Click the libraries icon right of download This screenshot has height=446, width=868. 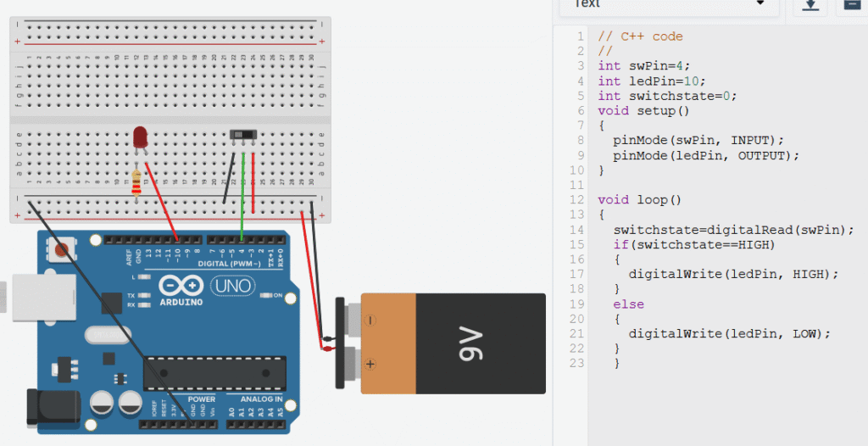click(852, 6)
